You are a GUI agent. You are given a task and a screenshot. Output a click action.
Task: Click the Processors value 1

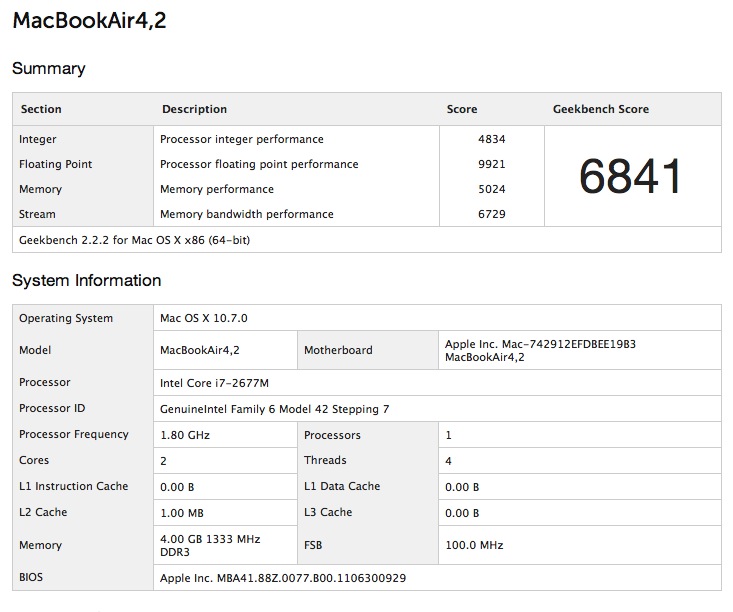click(x=448, y=435)
